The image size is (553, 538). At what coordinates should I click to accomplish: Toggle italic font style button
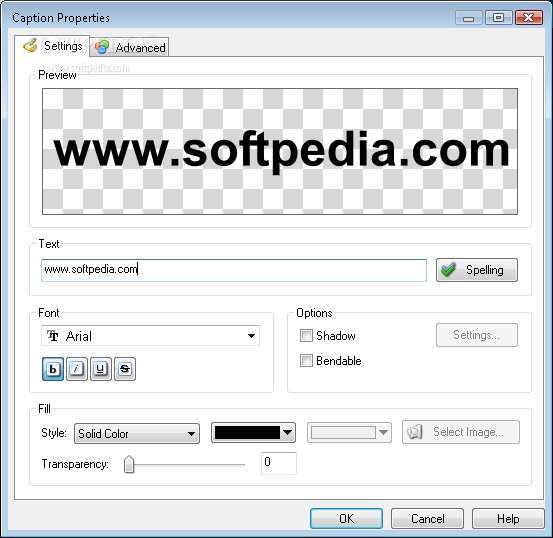coord(77,369)
